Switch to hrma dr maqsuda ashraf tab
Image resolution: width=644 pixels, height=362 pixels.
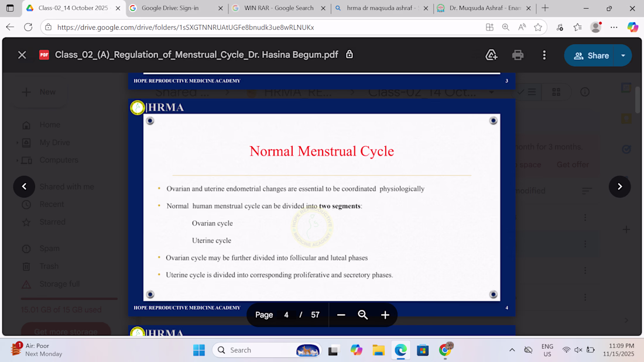click(382, 8)
